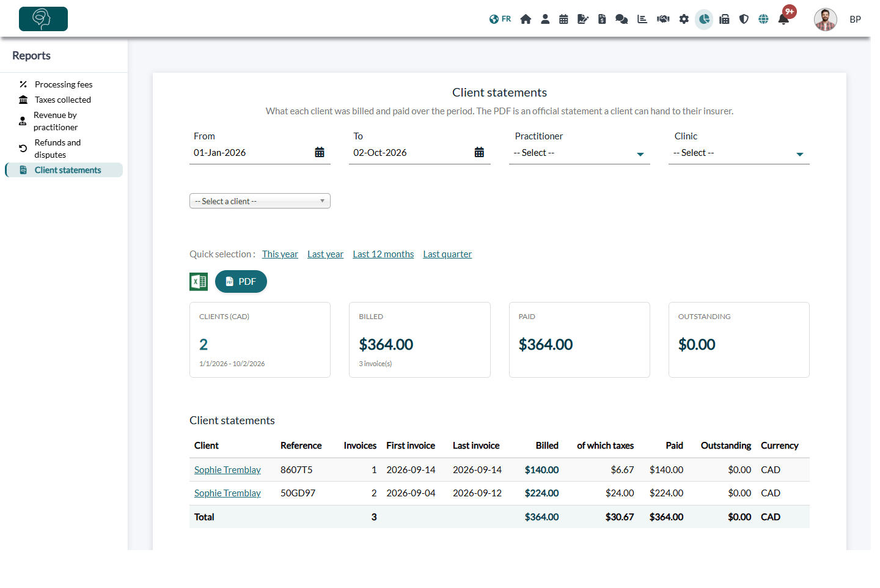The image size is (880, 588).
Task: Open the notes pen-and-paper icon
Action: click(x=583, y=19)
